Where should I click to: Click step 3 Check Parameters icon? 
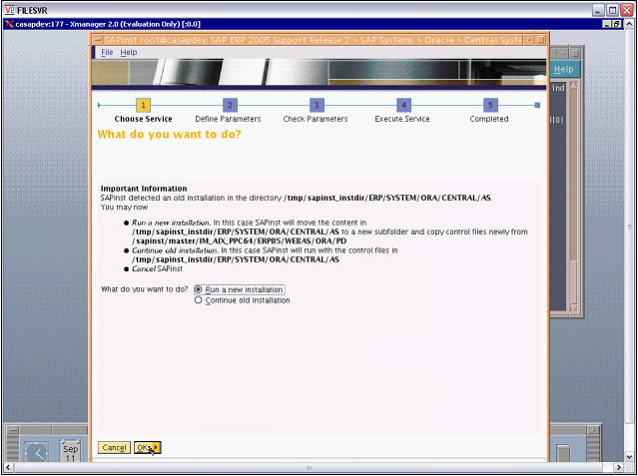pos(316,105)
